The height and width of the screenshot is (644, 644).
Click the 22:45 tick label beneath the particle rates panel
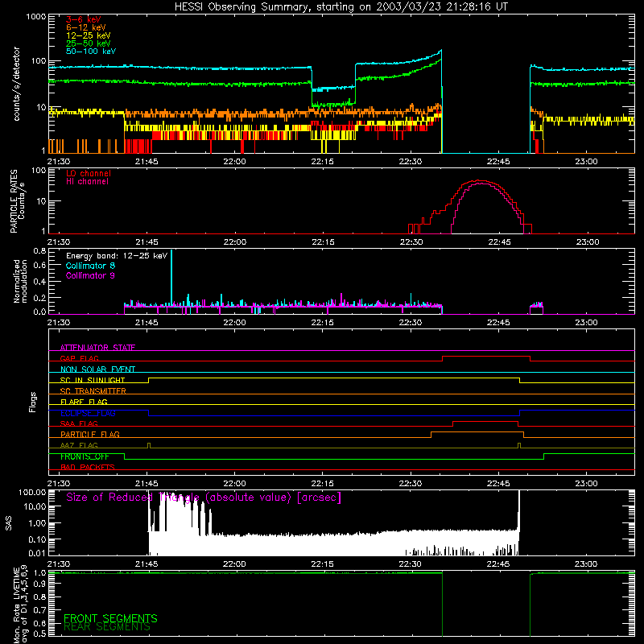(x=499, y=242)
